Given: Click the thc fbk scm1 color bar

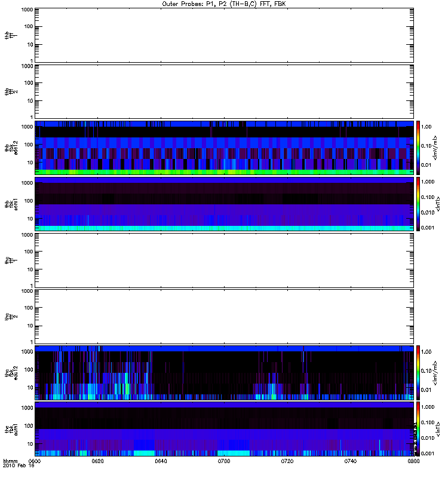Looking at the screenshot, I should pos(418,429).
